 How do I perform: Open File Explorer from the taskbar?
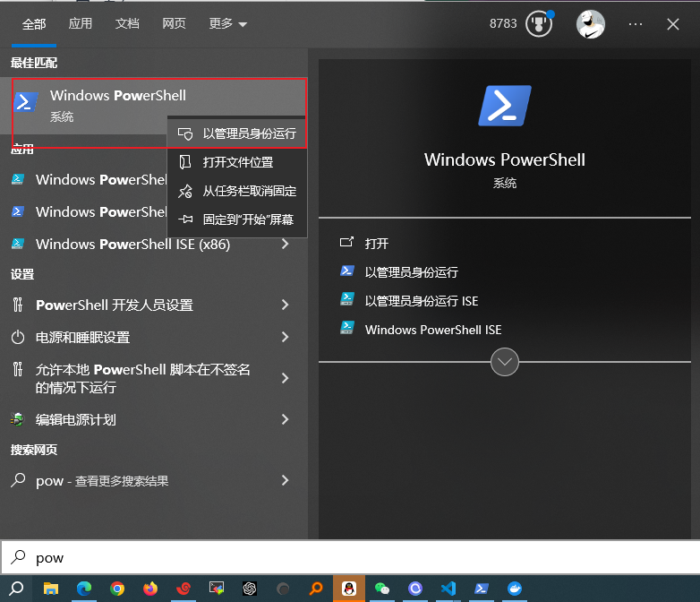(50, 589)
